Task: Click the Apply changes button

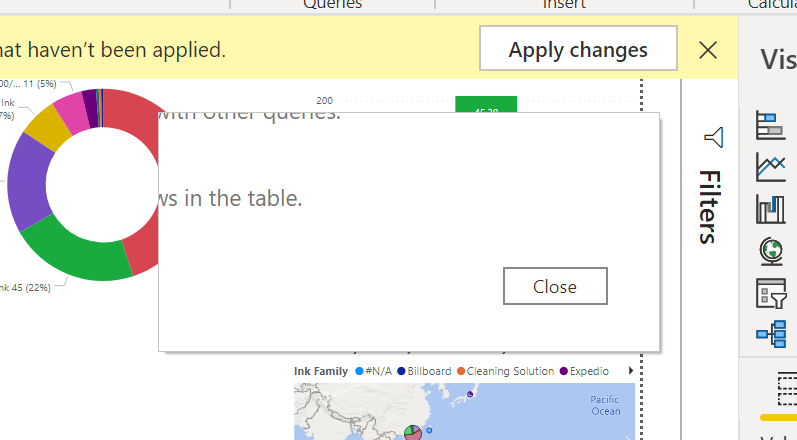Action: click(x=578, y=48)
